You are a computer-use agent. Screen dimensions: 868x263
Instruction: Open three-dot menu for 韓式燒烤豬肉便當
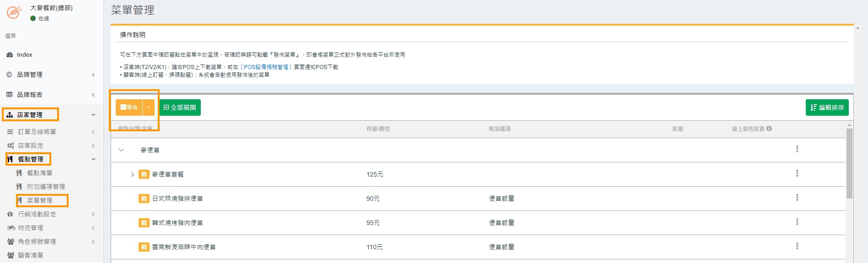[797, 222]
